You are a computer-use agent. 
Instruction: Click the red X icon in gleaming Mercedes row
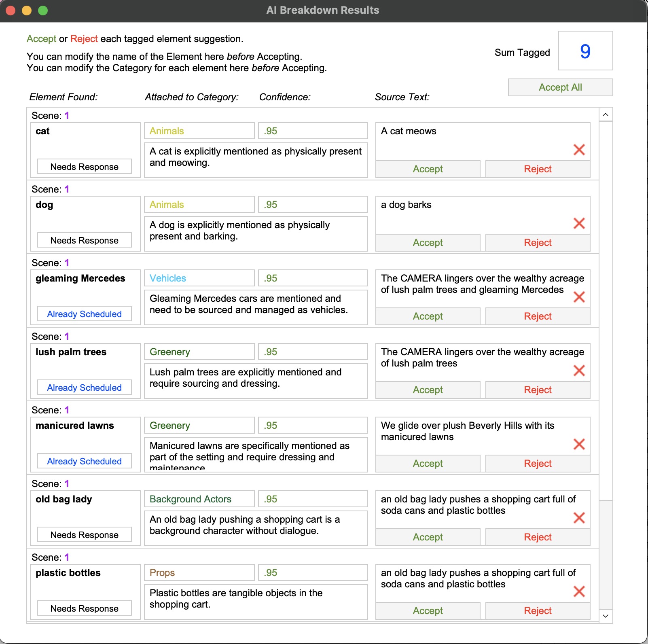point(579,297)
